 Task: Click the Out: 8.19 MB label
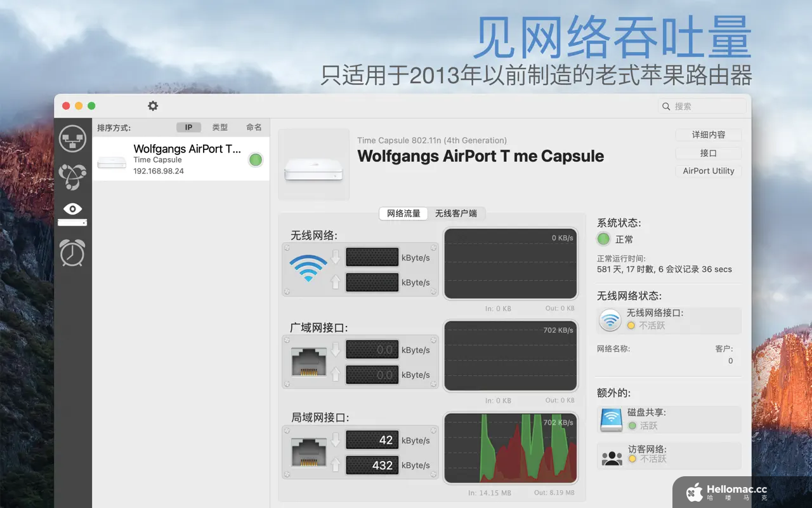tap(554, 492)
